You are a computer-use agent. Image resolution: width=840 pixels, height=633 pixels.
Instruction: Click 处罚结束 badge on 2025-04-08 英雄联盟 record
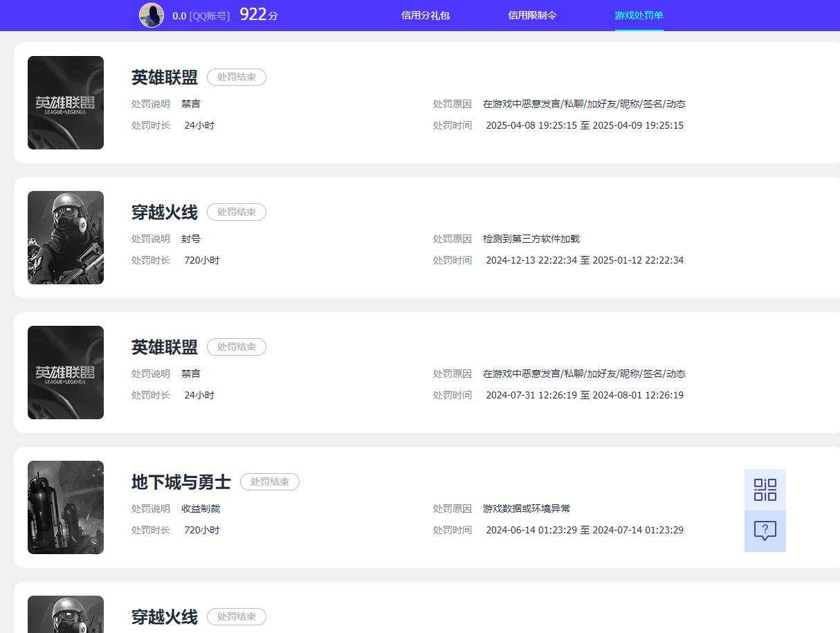[237, 77]
